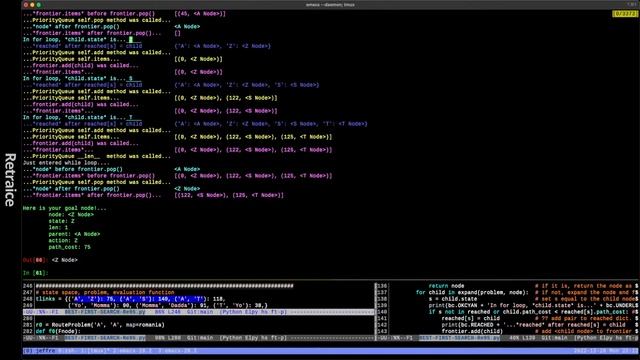Click the buffer name in the L280 mode line
Screen dimensions: 640x360
(105, 338)
